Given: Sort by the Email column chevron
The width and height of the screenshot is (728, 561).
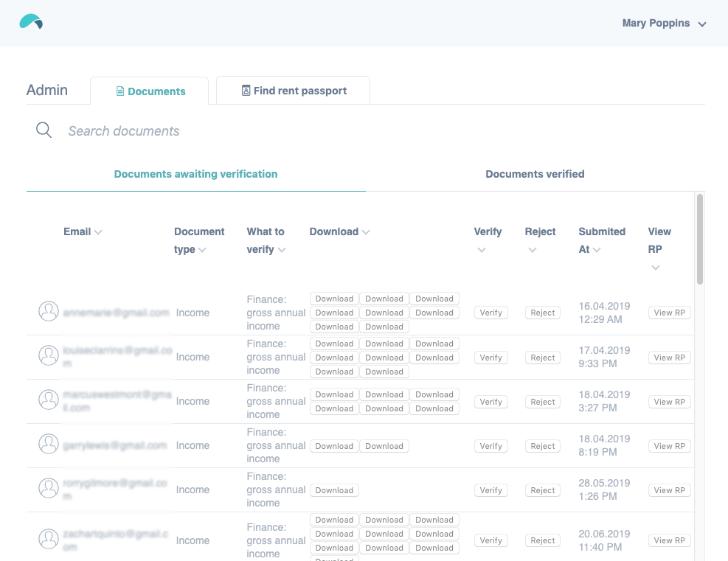Looking at the screenshot, I should (98, 232).
